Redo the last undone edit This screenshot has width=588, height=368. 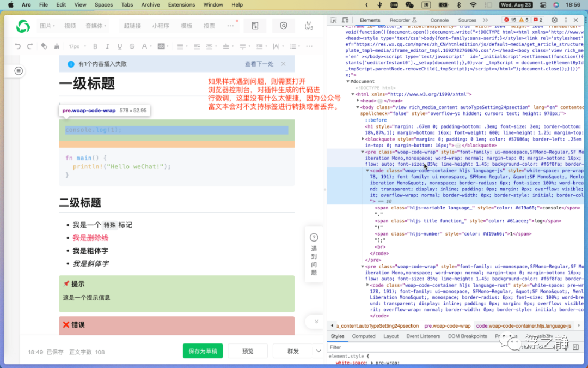[29, 46]
